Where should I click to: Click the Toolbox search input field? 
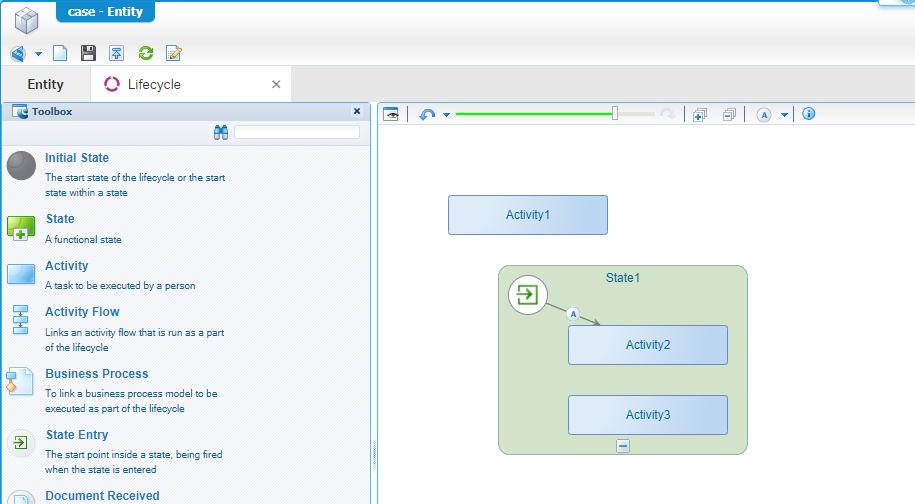296,132
